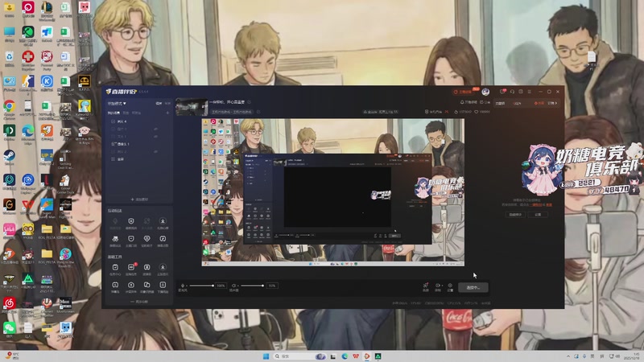This screenshot has width=644, height=362.
Task: Select landscape orientation beside the mode dropdown
Action: (x=159, y=104)
